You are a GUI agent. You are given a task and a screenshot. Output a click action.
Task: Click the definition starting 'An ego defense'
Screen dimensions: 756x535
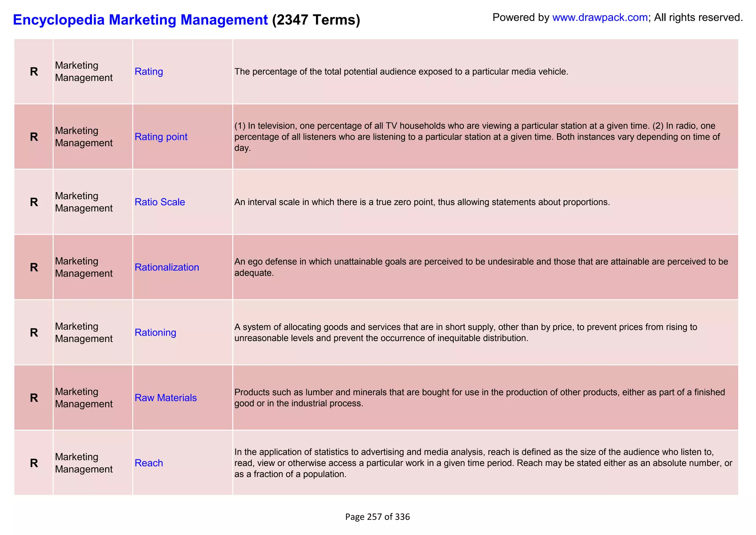coord(481,267)
